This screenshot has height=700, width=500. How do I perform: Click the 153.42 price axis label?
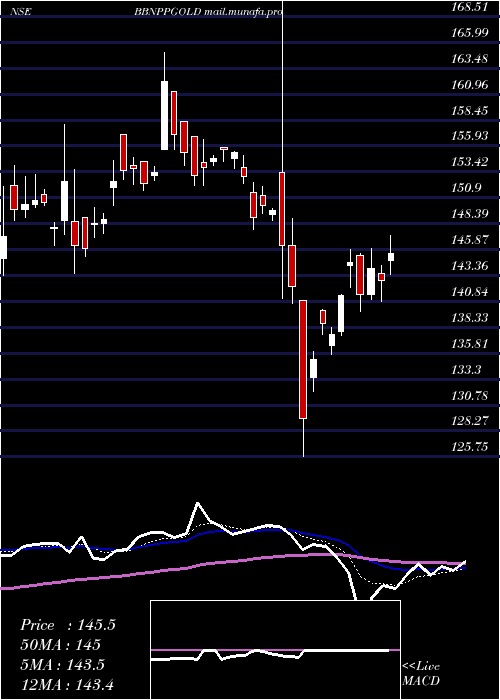(470, 162)
